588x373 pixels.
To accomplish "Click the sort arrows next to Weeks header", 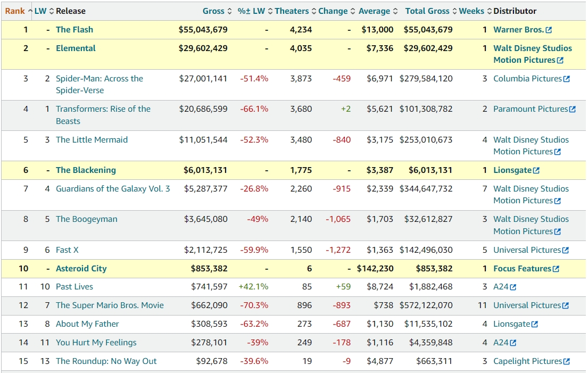I will point(490,11).
